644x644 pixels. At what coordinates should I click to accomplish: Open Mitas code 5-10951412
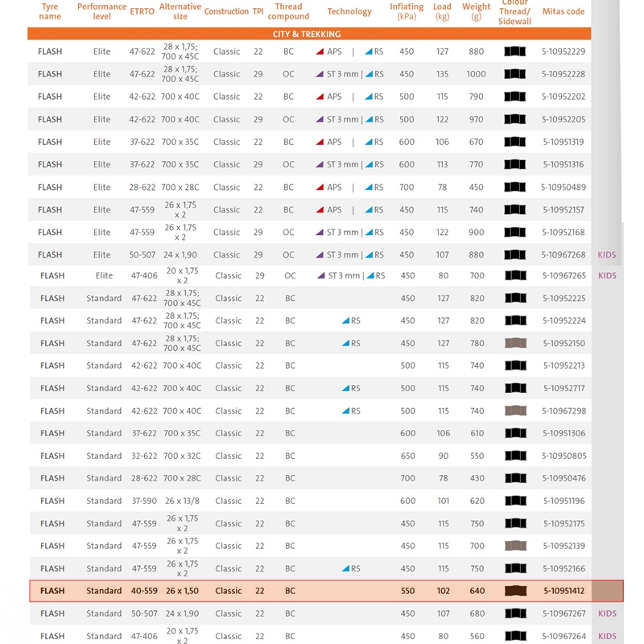click(x=563, y=591)
